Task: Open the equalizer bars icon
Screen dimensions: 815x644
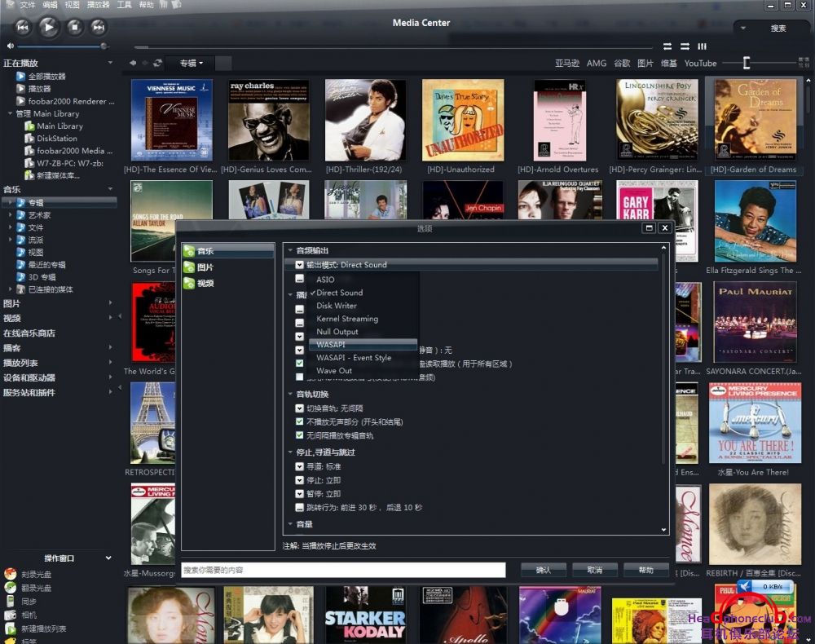Action: [703, 46]
